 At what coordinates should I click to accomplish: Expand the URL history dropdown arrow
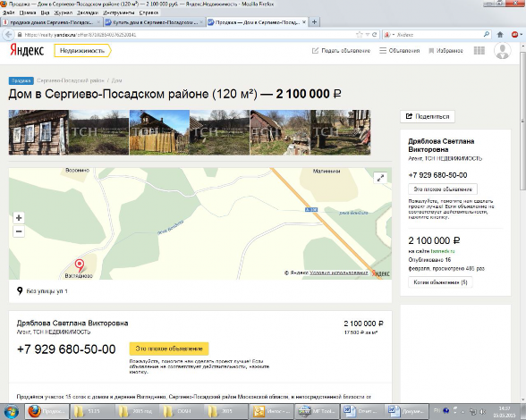click(x=368, y=35)
